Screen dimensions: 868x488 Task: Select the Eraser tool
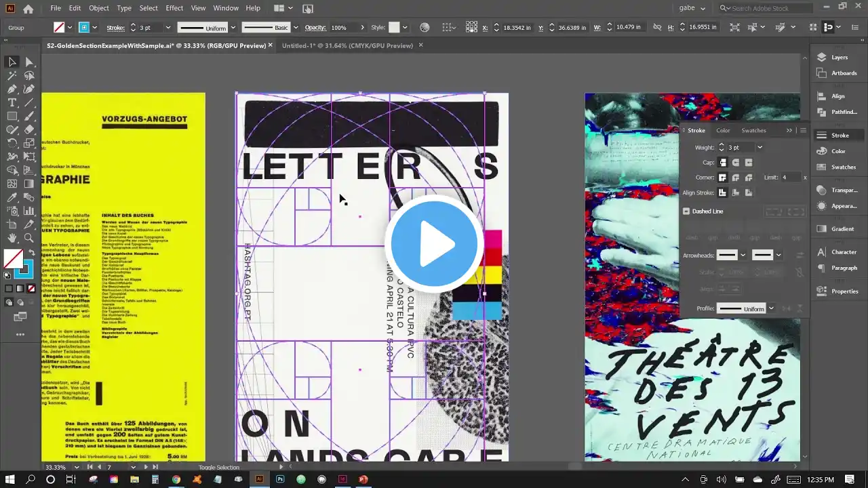coord(29,129)
